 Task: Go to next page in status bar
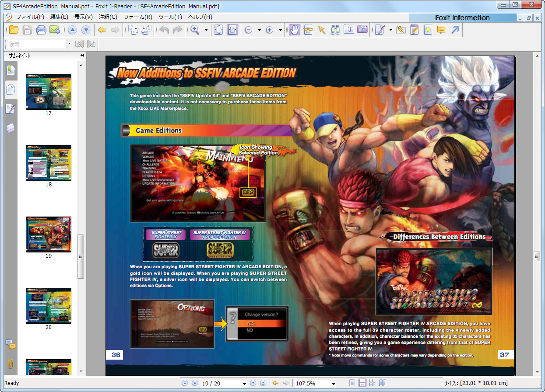253,383
